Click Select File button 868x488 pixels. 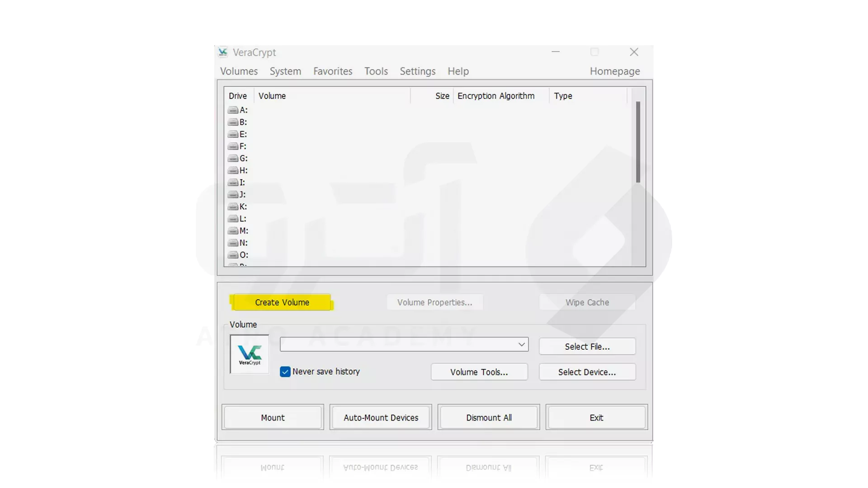tap(587, 347)
